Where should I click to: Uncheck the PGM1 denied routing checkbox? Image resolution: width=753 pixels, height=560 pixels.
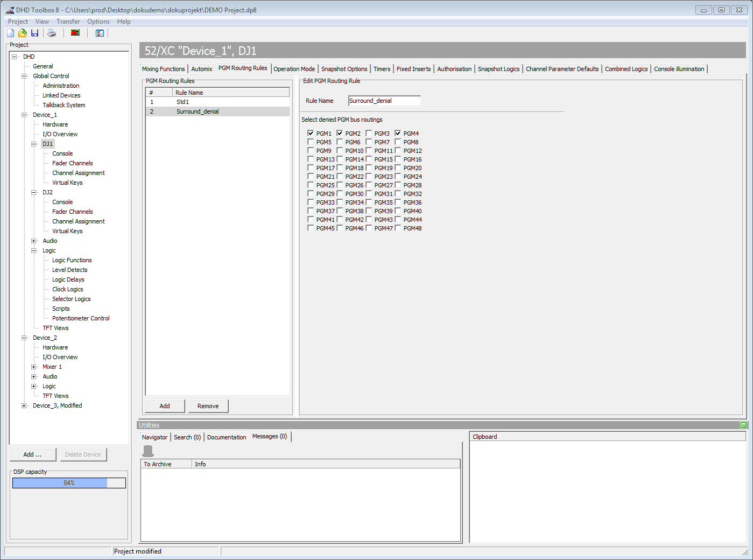pos(311,133)
